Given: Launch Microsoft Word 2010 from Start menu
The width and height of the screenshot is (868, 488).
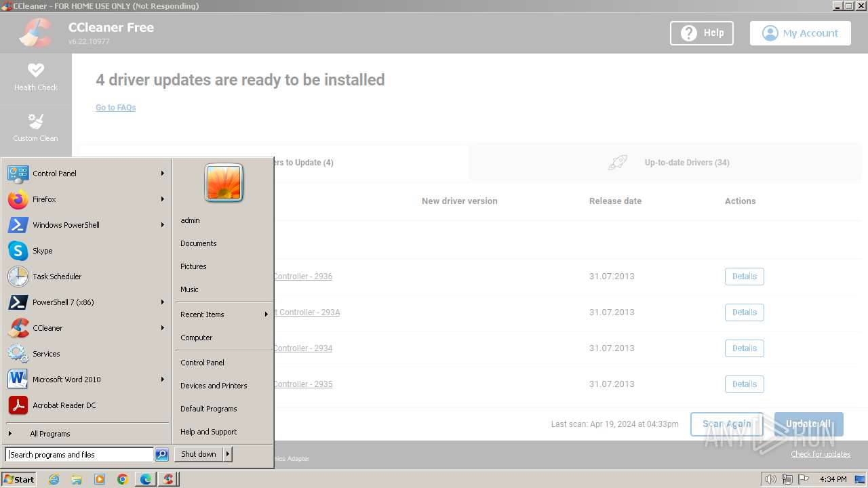Looking at the screenshot, I should [87, 380].
